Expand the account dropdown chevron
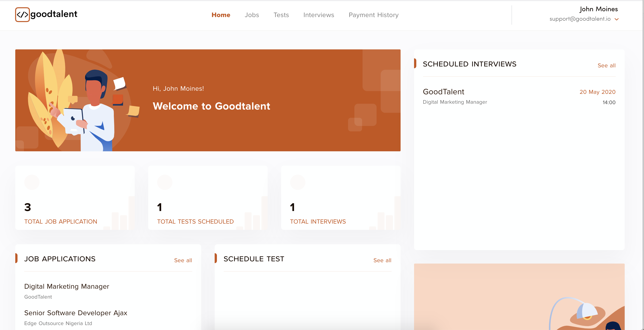This screenshot has height=330, width=644. (x=617, y=19)
